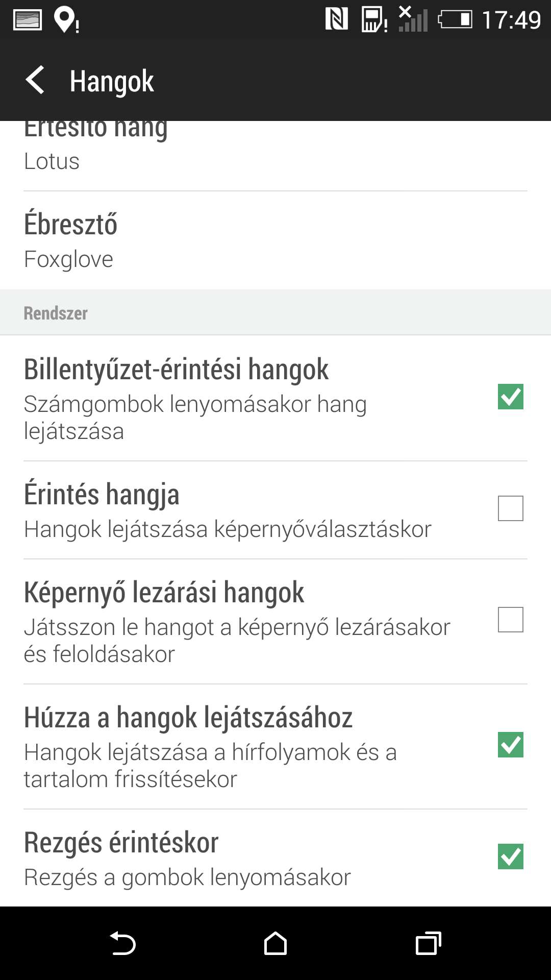This screenshot has width=551, height=980.
Task: Tap the location alert status icon
Action: click(x=66, y=20)
